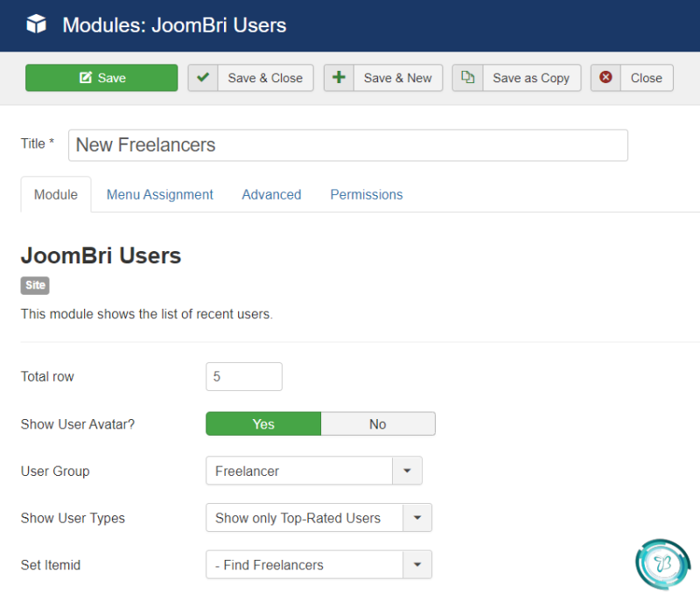Switch to the Module tab

56,194
